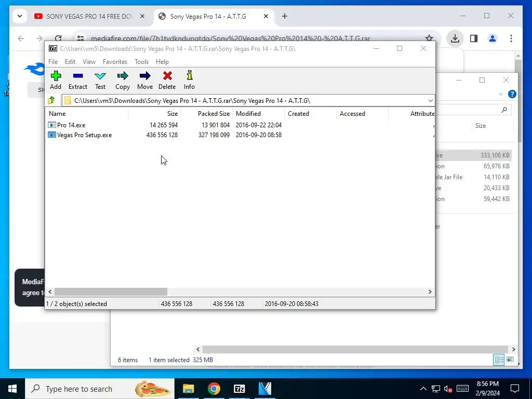The width and height of the screenshot is (532, 399).
Task: Click the File Explorer search magnifier
Action: tap(504, 110)
